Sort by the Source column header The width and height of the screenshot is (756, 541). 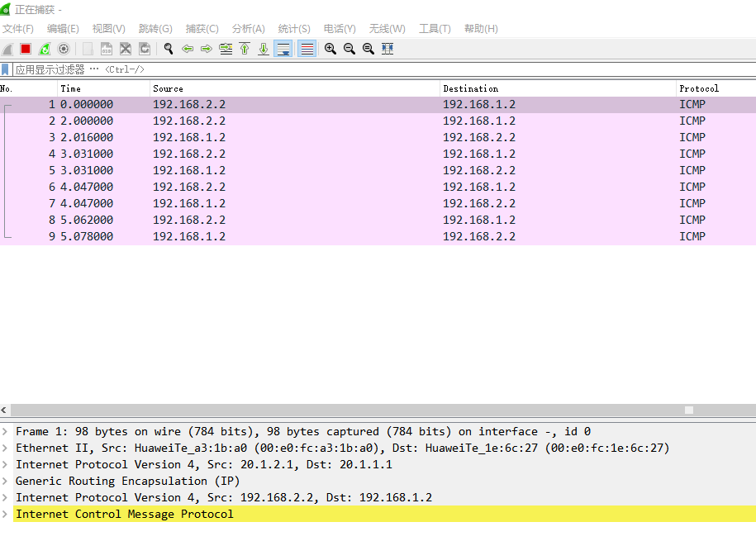point(295,88)
